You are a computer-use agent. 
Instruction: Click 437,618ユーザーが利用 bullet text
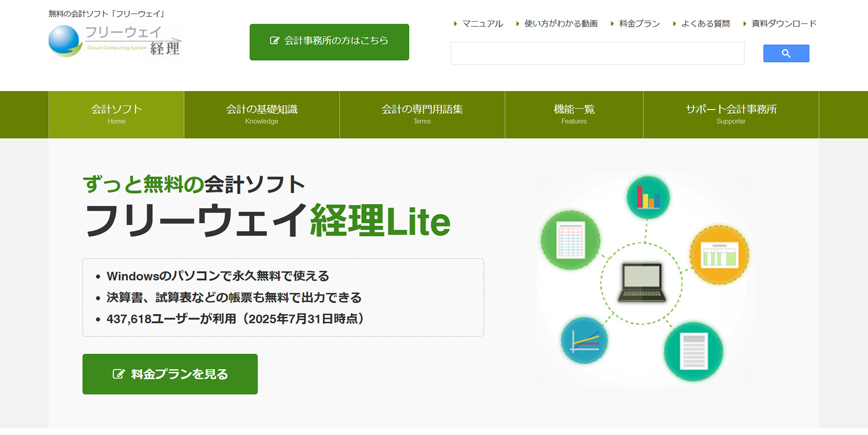235,319
